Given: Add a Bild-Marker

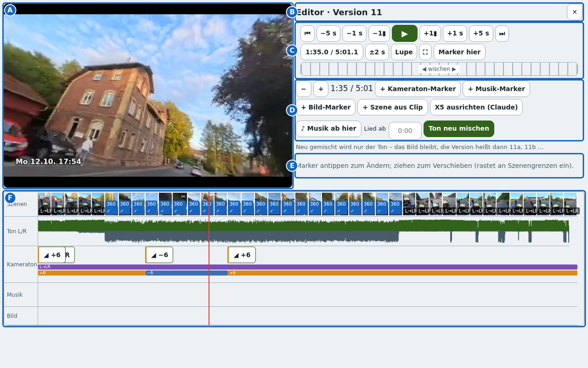Looking at the screenshot, I should [326, 107].
